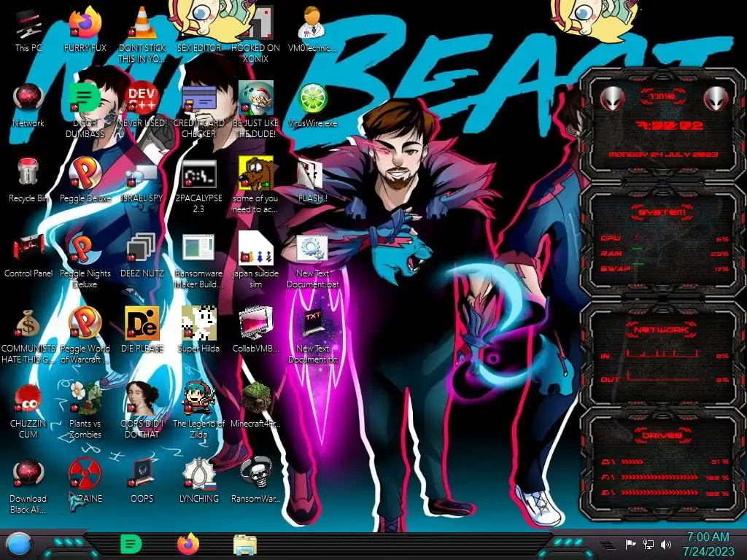
Task: Select the D FOR DUMBASS shortcut
Action: pos(85,111)
